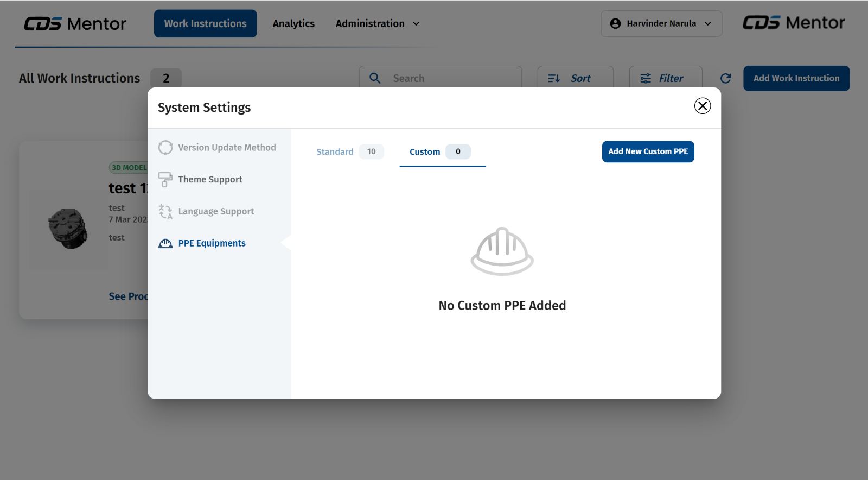This screenshot has height=480, width=868.
Task: Open the Sort options
Action: 575,78
